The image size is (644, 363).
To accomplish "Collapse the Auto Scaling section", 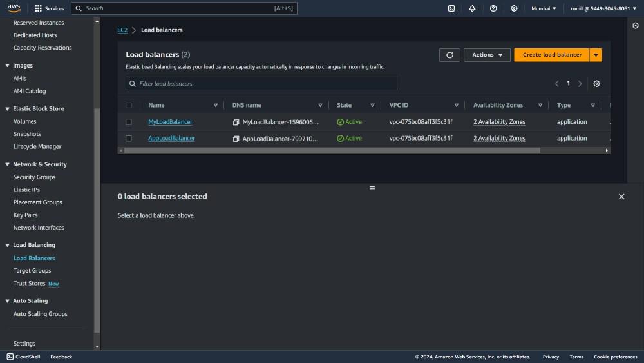I will [x=7, y=300].
